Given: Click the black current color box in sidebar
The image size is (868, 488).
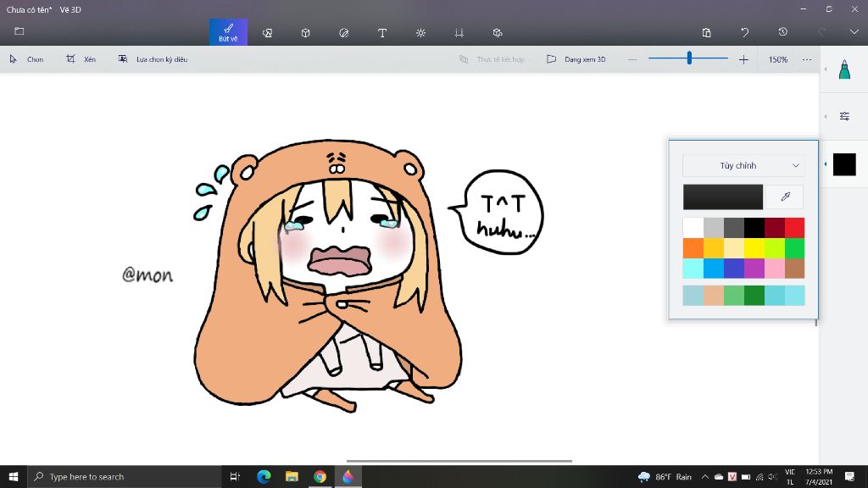Looking at the screenshot, I should click(x=844, y=165).
